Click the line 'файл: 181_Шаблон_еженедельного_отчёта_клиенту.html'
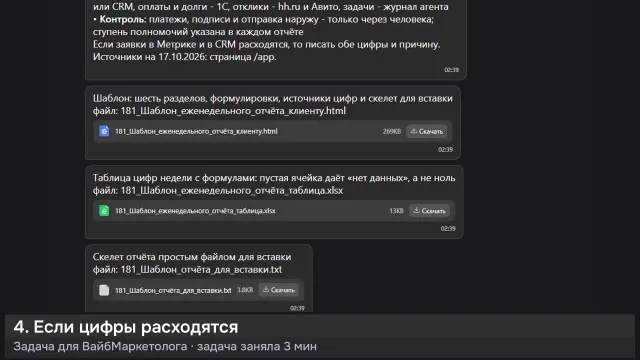The width and height of the screenshot is (640, 360). pos(219,111)
